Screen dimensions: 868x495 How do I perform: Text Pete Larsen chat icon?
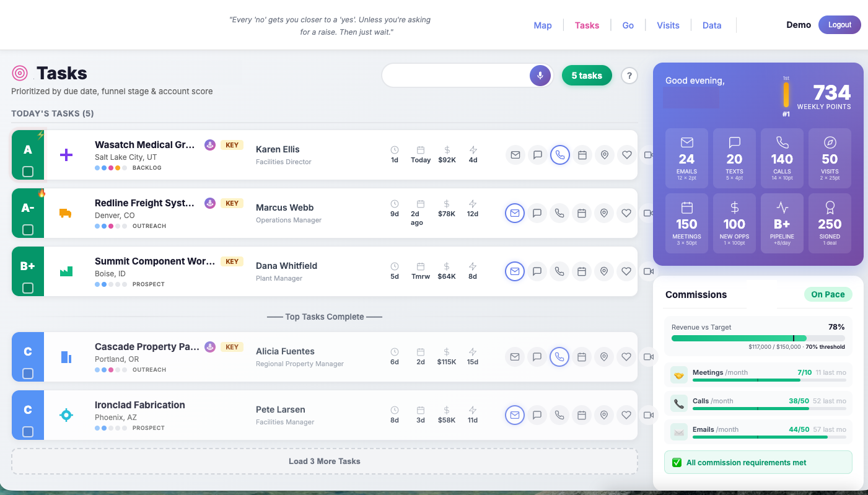[x=537, y=415]
